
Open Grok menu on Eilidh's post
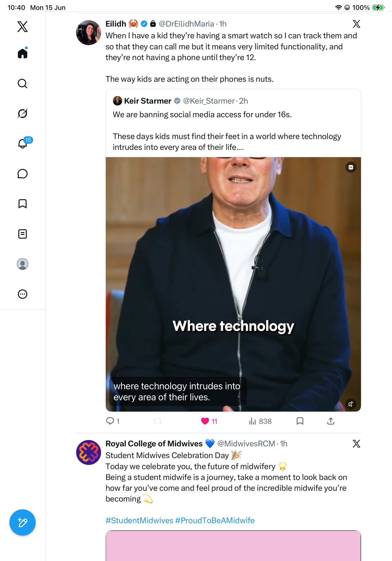[356, 24]
